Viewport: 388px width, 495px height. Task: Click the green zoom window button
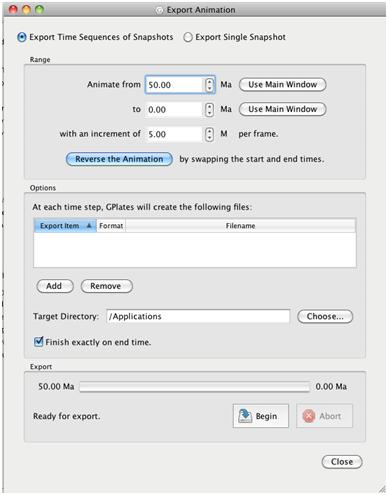click(39, 9)
